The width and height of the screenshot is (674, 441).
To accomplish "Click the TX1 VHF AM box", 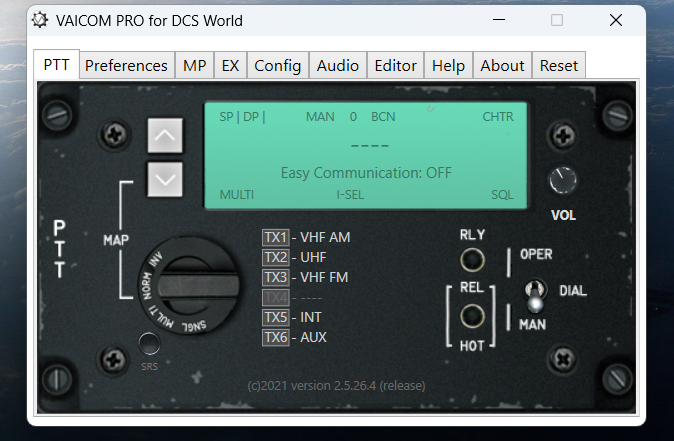I will (x=276, y=237).
